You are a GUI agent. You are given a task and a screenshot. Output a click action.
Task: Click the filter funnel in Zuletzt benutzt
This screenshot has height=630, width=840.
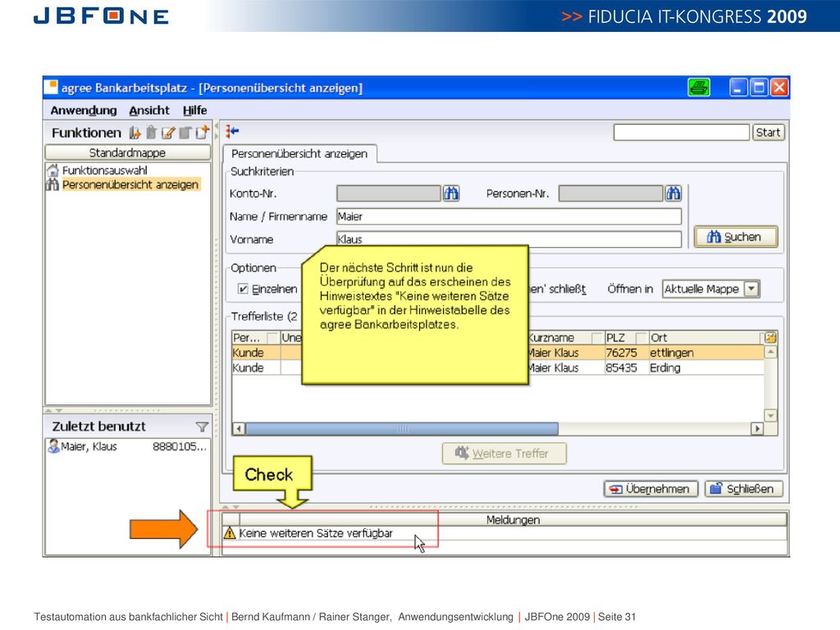pyautogui.click(x=202, y=427)
